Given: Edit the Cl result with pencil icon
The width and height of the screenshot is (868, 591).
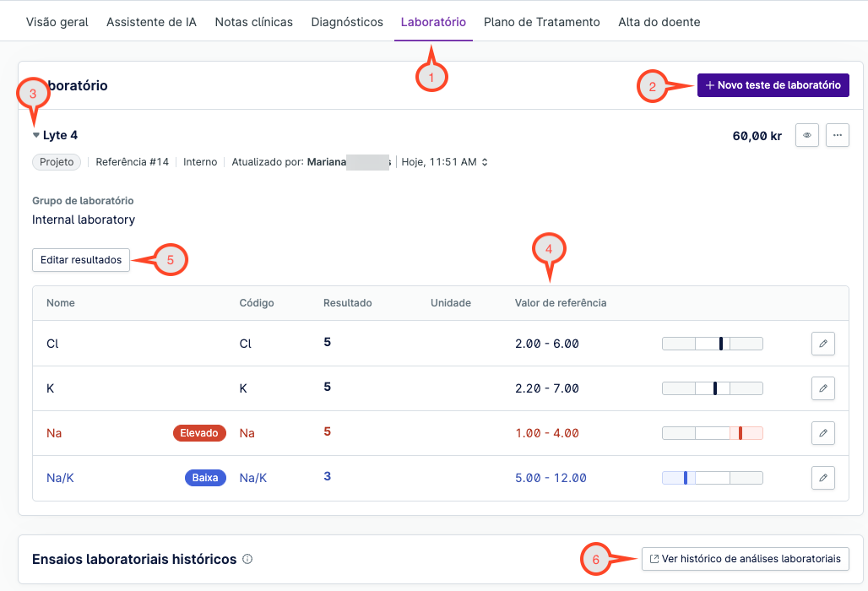Looking at the screenshot, I should pyautogui.click(x=822, y=344).
